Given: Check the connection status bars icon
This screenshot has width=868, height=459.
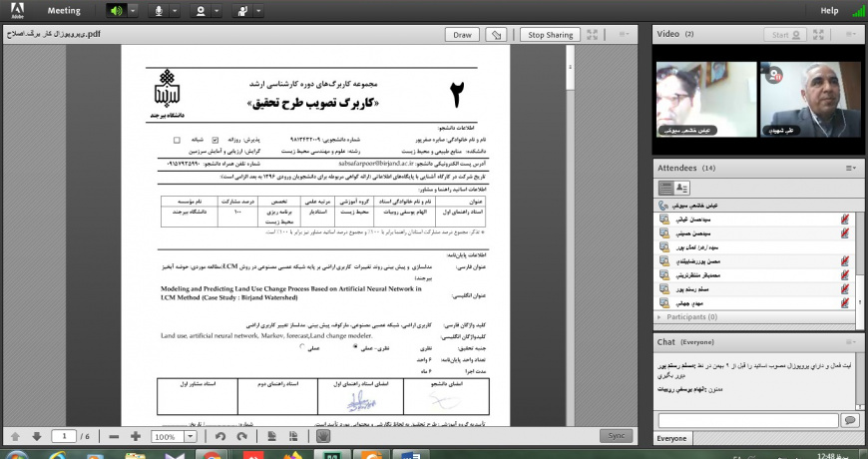Looking at the screenshot, I should point(858,11).
